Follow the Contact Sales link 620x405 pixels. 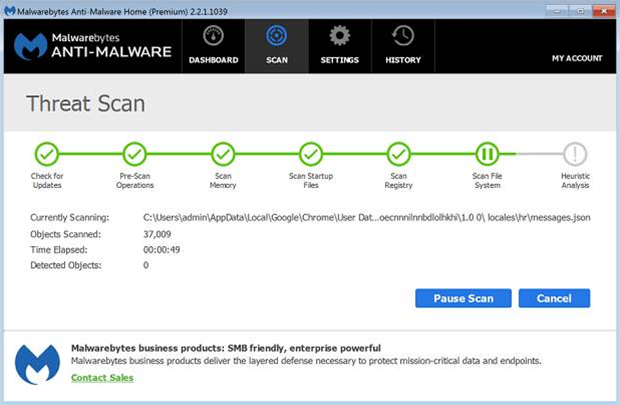point(102,378)
